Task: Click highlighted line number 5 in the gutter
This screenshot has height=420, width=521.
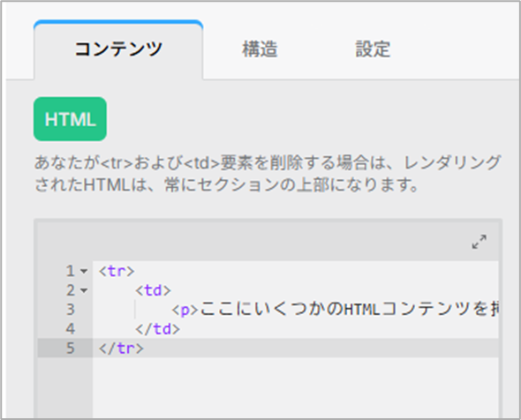Action: point(70,349)
